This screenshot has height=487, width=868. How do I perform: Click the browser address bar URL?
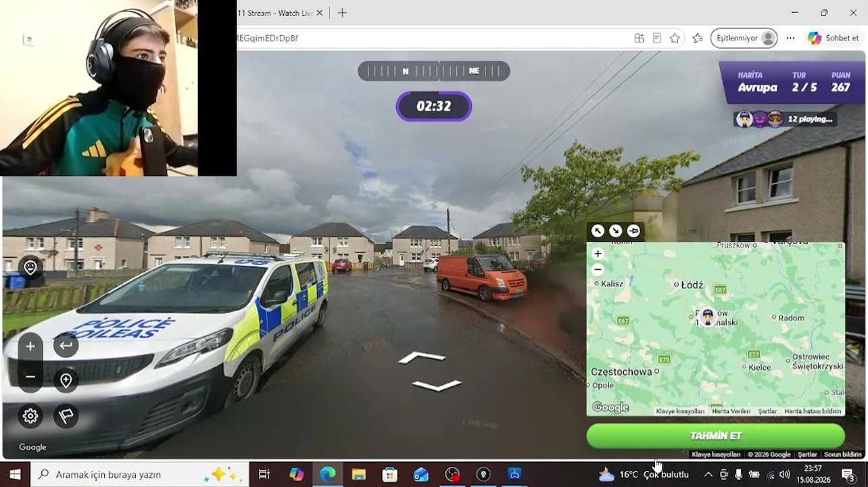267,38
